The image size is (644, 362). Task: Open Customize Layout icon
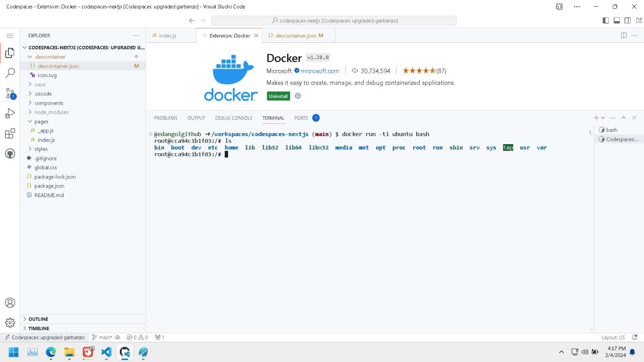point(639,21)
